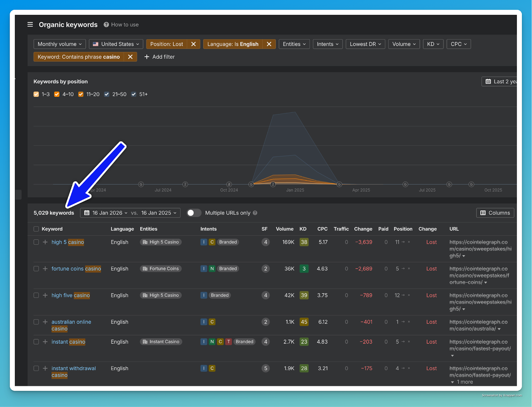Click SF badge for fortune coins casino
The image size is (532, 407).
tap(265, 269)
